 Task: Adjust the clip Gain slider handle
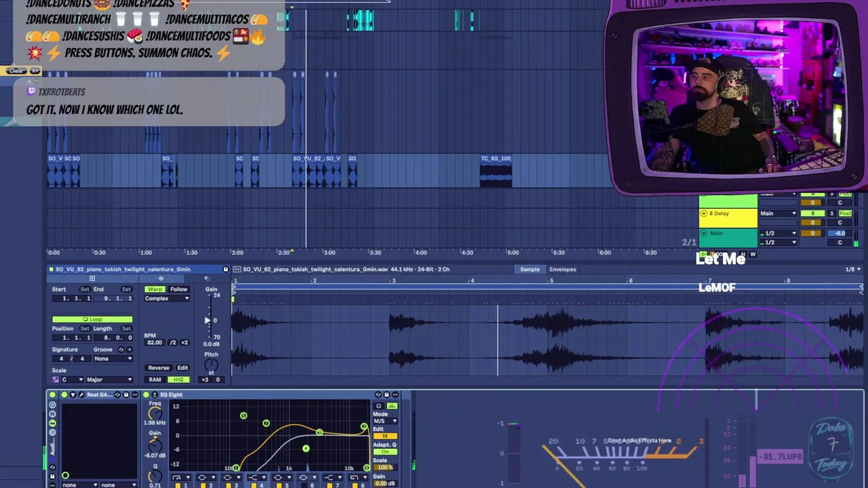point(208,320)
